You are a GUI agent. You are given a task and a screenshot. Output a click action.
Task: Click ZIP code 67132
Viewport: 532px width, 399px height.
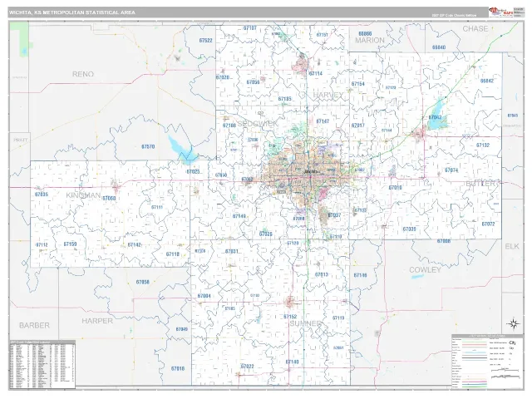coord(483,145)
